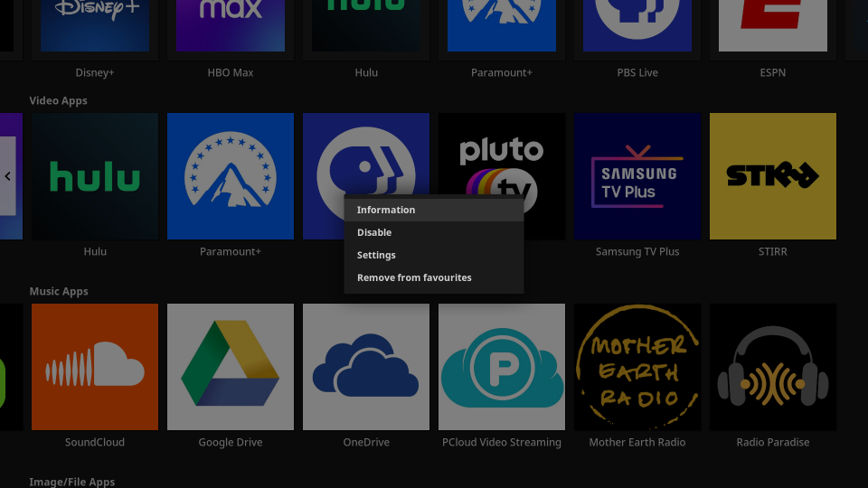Open the Samsung TV Plus app
The height and width of the screenshot is (488, 868).
[637, 176]
